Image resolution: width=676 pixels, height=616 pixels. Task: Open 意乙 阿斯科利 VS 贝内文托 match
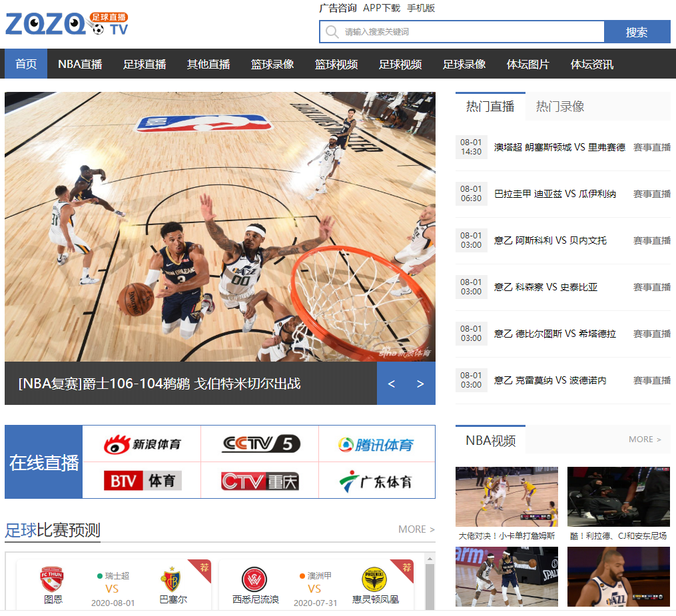[550, 240]
